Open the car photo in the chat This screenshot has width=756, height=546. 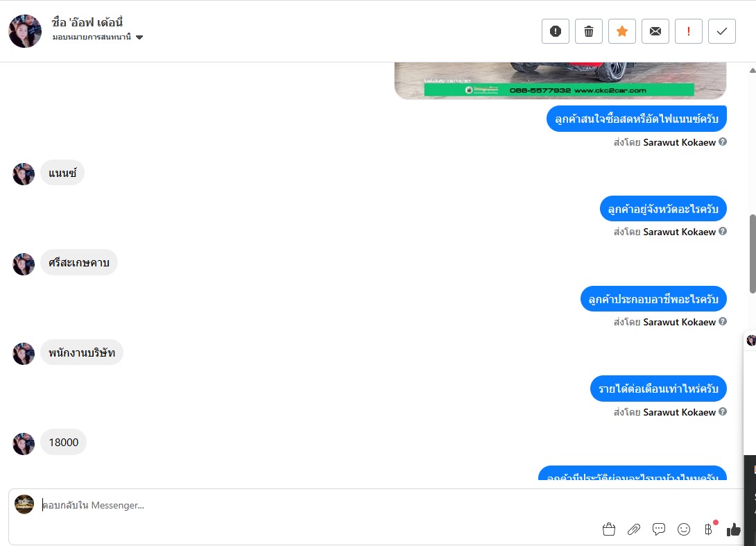tap(560, 80)
